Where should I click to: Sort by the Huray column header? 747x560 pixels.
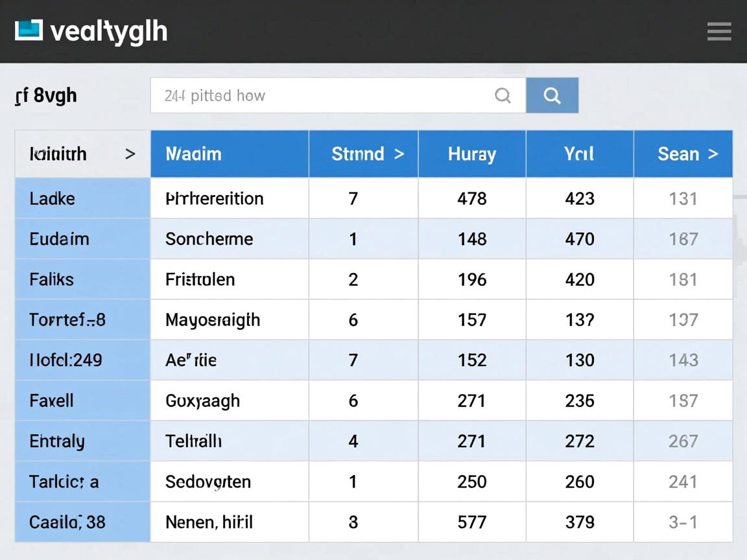pyautogui.click(x=471, y=154)
